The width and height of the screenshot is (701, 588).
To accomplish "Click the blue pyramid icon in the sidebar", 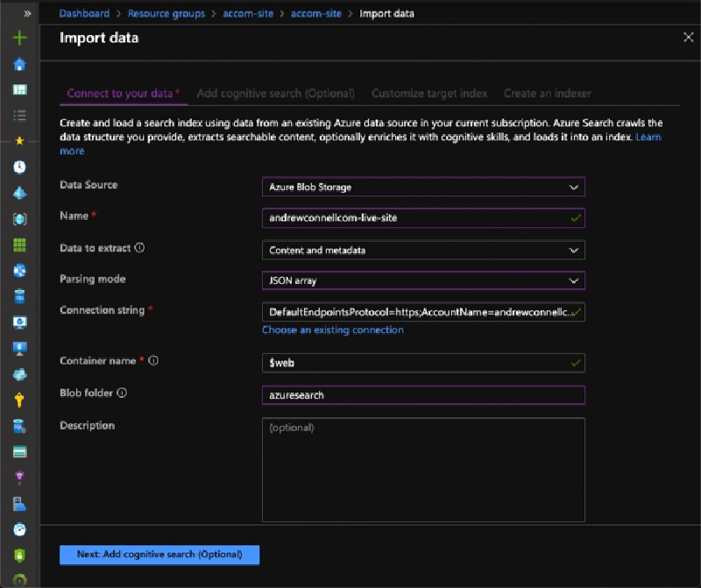I will click(19, 193).
